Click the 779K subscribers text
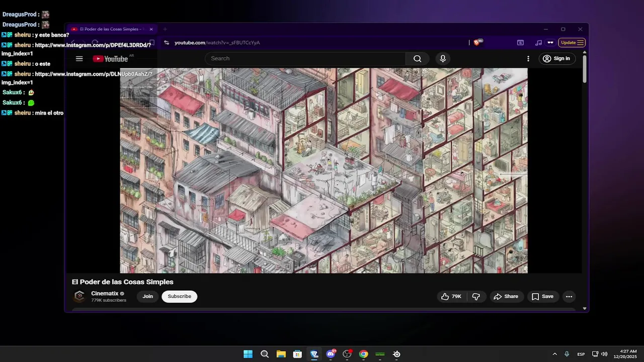Viewport: 644px width, 362px height. click(x=109, y=301)
